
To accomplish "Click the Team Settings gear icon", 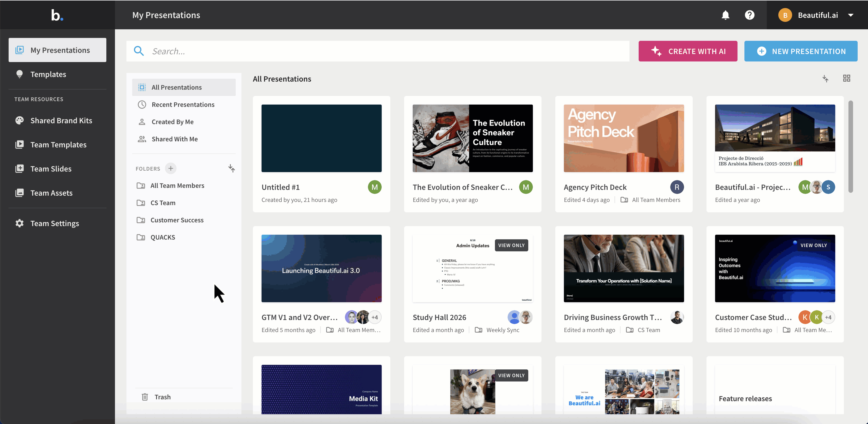I will coord(20,223).
